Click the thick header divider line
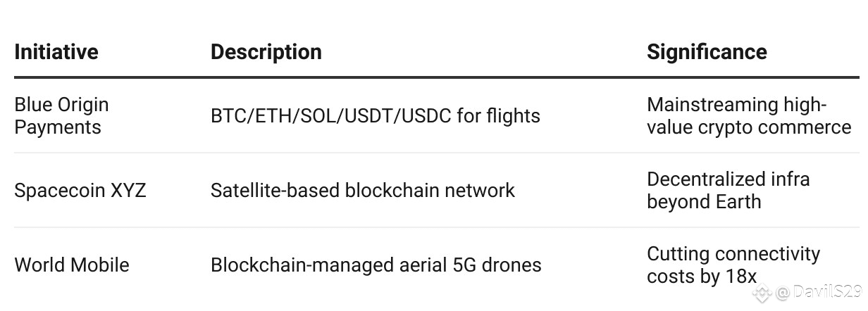Screen dimensions: 868x311 pos(437,77)
